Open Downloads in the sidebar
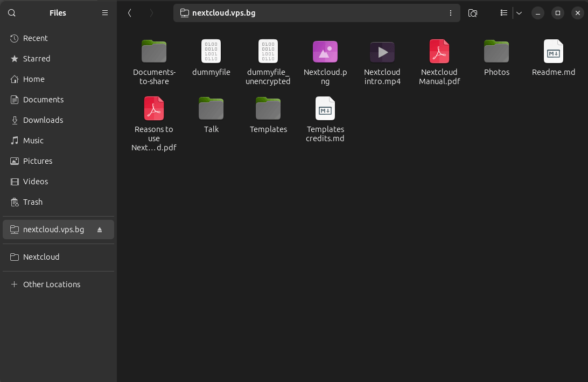This screenshot has height=382, width=588. pyautogui.click(x=58, y=120)
